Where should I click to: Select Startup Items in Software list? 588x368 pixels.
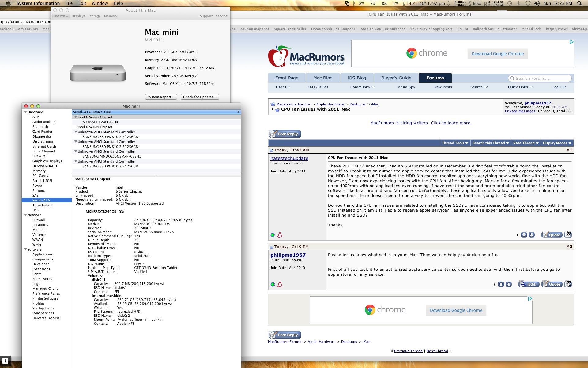point(43,308)
